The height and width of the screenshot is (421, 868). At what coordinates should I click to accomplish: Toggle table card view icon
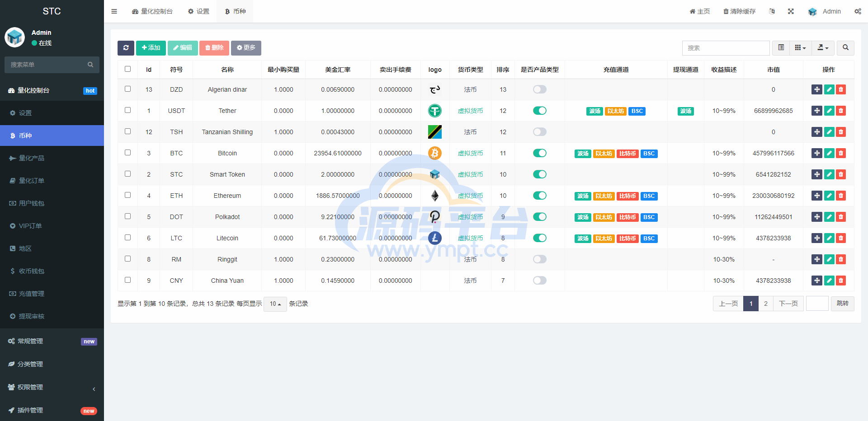(781, 48)
